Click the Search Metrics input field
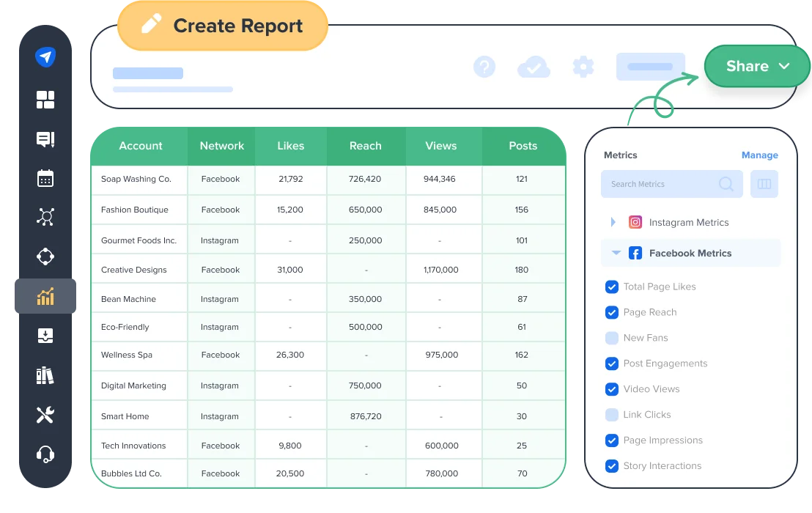This screenshot has height=513, width=812. tap(660, 185)
